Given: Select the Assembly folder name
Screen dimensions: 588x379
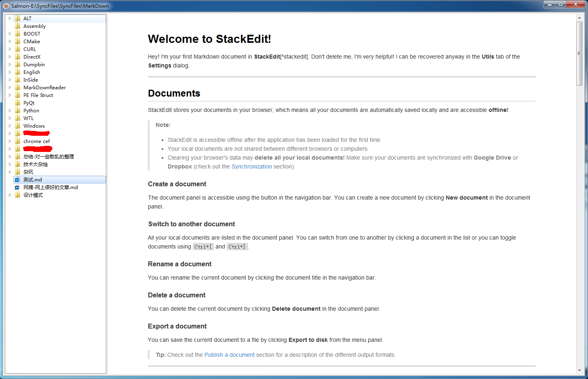Looking at the screenshot, I should coord(34,26).
